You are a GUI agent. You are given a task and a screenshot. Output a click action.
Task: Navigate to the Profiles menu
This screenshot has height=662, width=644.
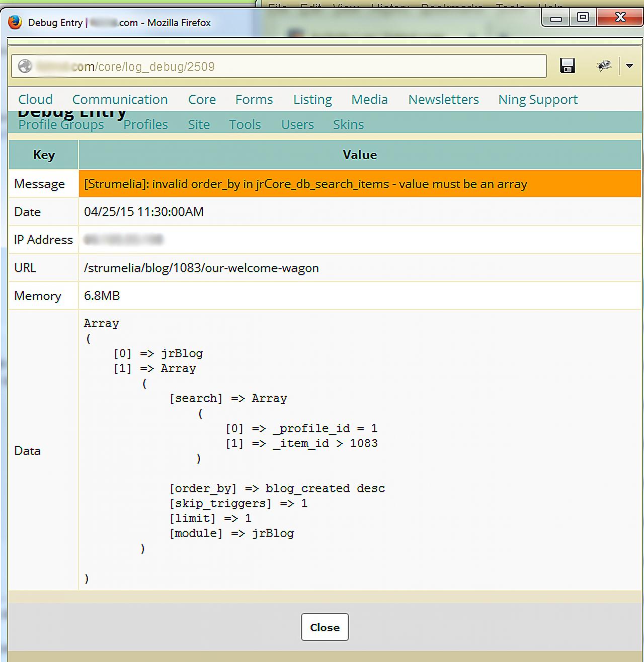point(145,124)
